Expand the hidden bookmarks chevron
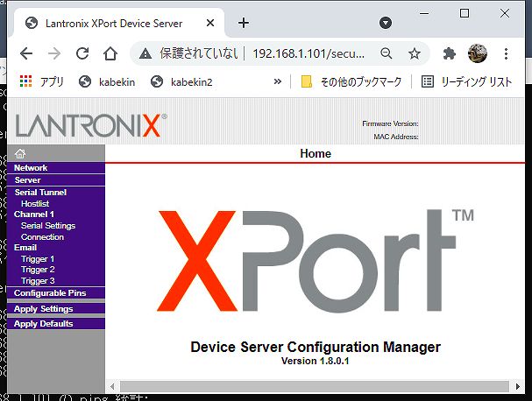The width and height of the screenshot is (532, 401). 278,81
